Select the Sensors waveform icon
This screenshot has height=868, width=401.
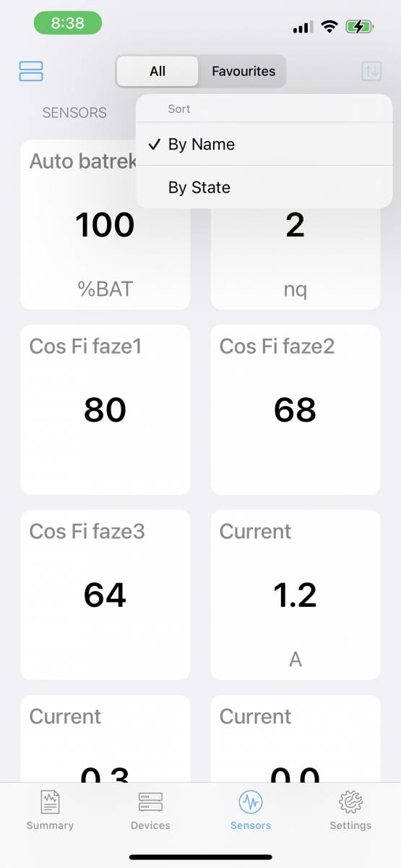point(251,802)
